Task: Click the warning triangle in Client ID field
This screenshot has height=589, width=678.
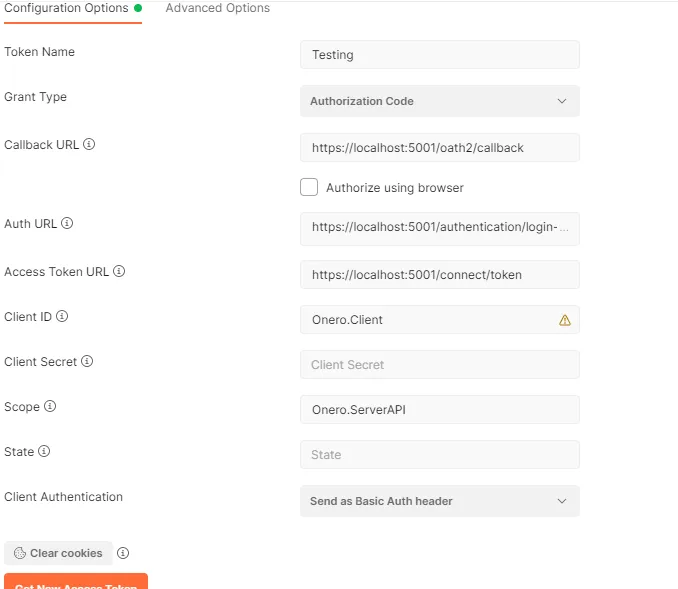Action: 565,320
